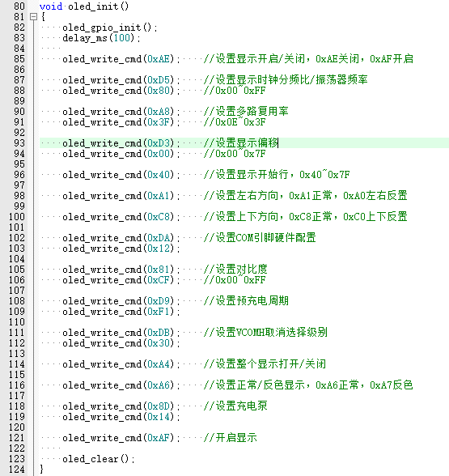Click the value 0xAF on line 121
This screenshot has height=476, width=449.
tap(159, 438)
